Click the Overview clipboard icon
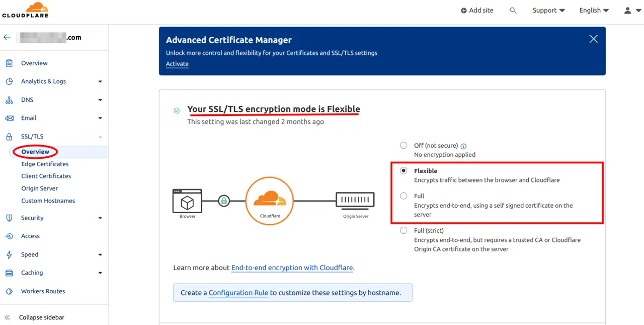Viewport: 644px width, 325px height. tap(9, 63)
